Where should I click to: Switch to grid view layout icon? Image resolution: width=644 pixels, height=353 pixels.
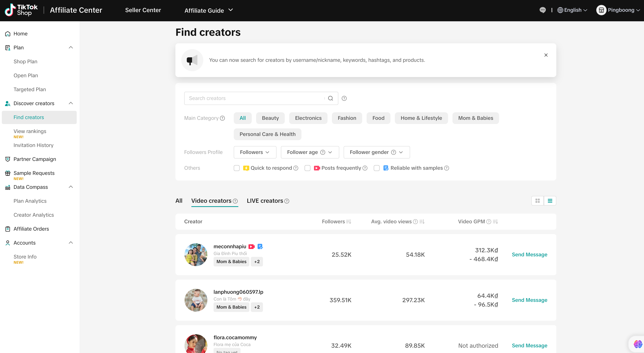537,201
